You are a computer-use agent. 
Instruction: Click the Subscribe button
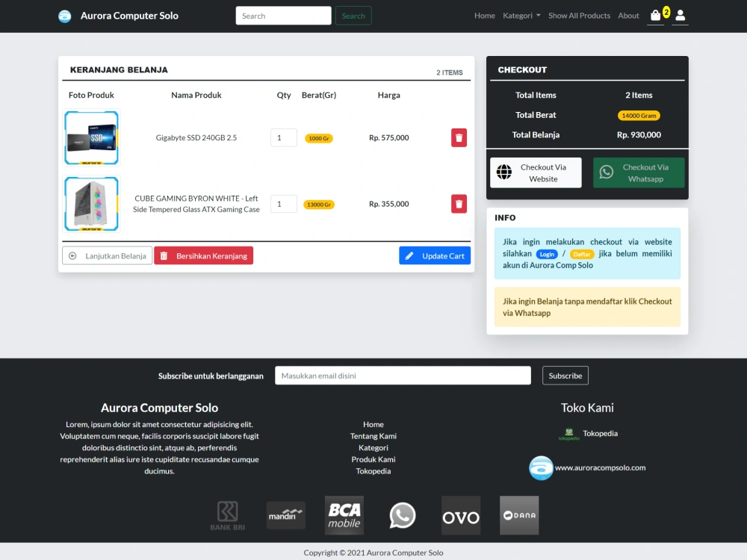point(565,376)
